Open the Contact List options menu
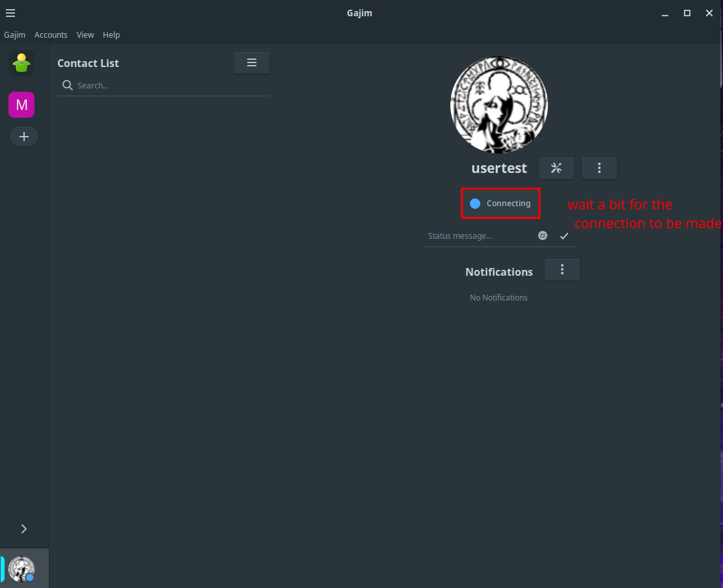This screenshot has width=723, height=588. tap(252, 62)
